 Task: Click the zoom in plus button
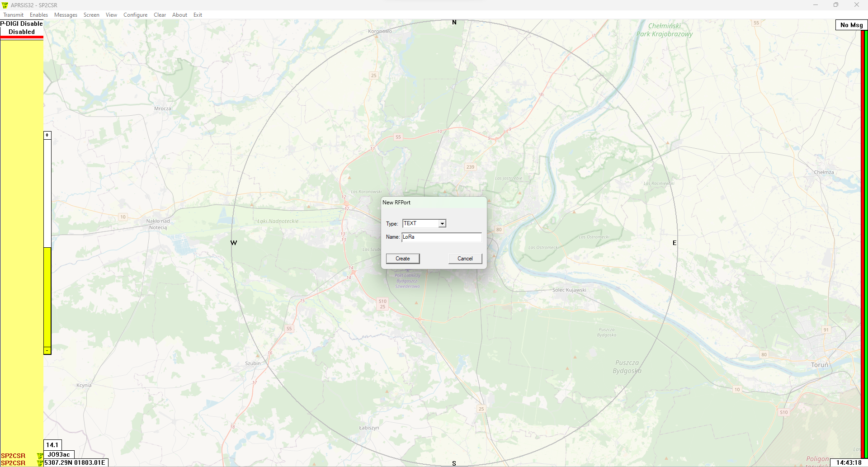pos(47,135)
